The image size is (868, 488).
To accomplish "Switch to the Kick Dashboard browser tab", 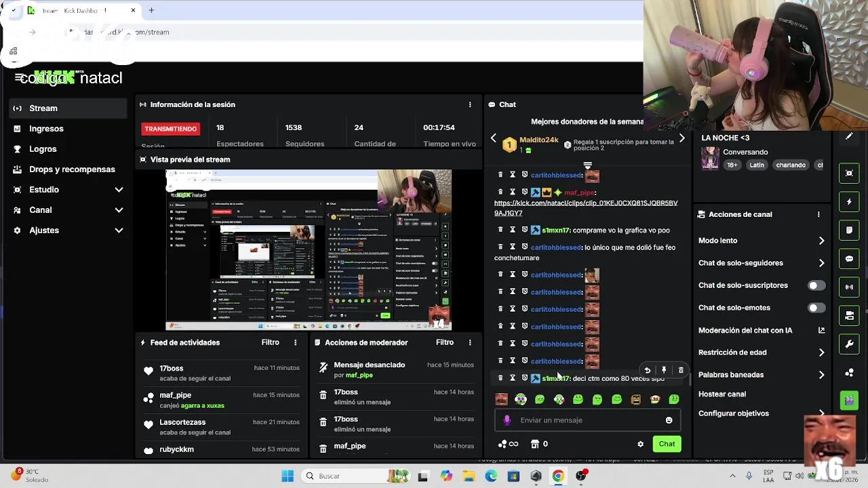I will click(80, 10).
